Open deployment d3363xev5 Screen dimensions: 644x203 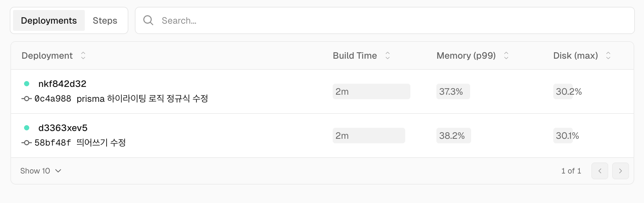click(63, 128)
